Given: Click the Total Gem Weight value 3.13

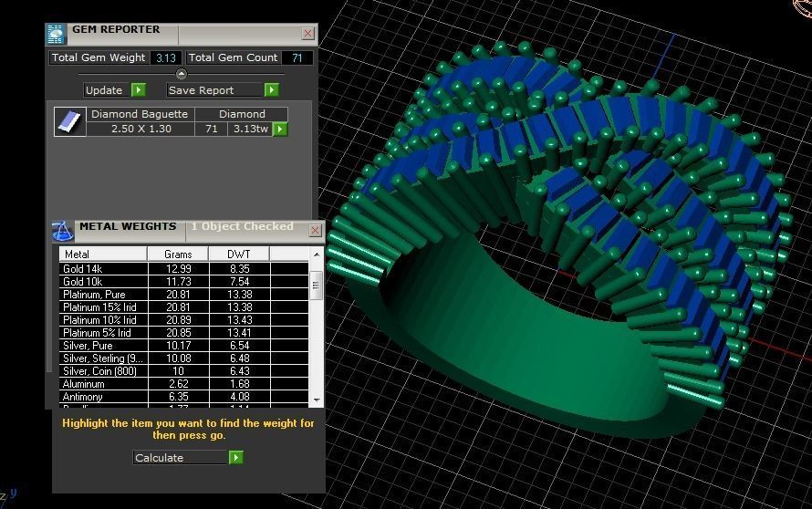Looking at the screenshot, I should point(166,57).
